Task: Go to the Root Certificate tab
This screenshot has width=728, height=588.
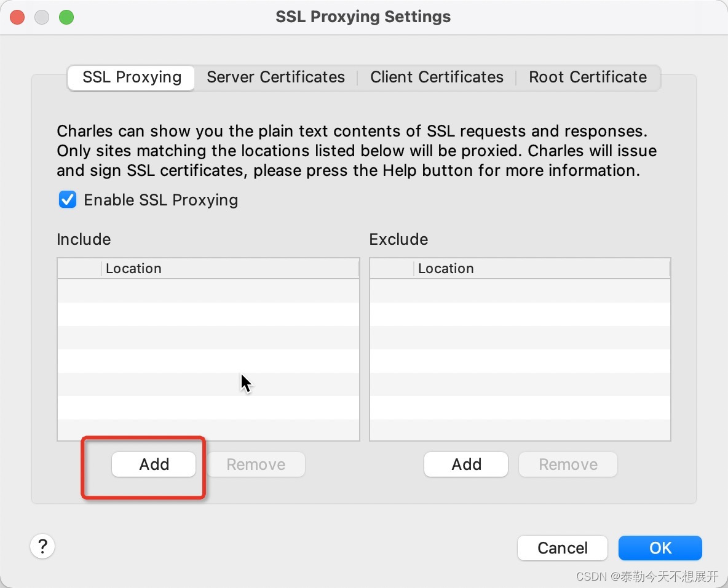Action: tap(588, 77)
